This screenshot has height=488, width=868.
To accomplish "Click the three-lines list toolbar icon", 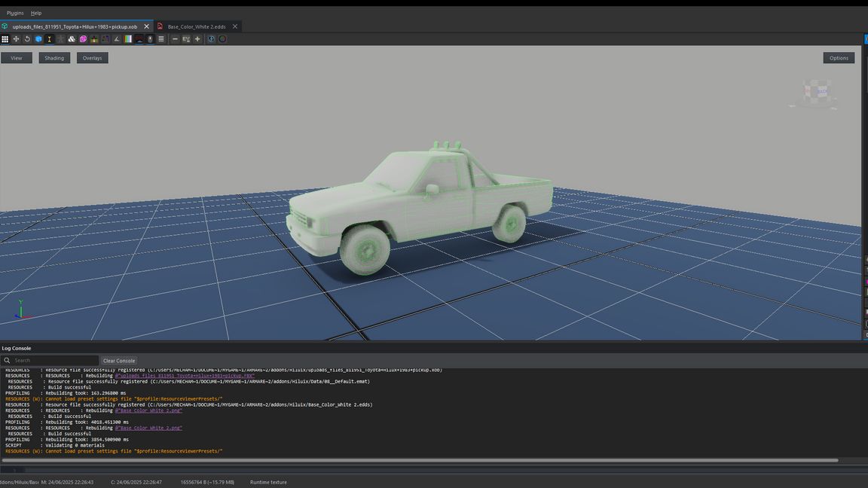I will click(x=161, y=39).
